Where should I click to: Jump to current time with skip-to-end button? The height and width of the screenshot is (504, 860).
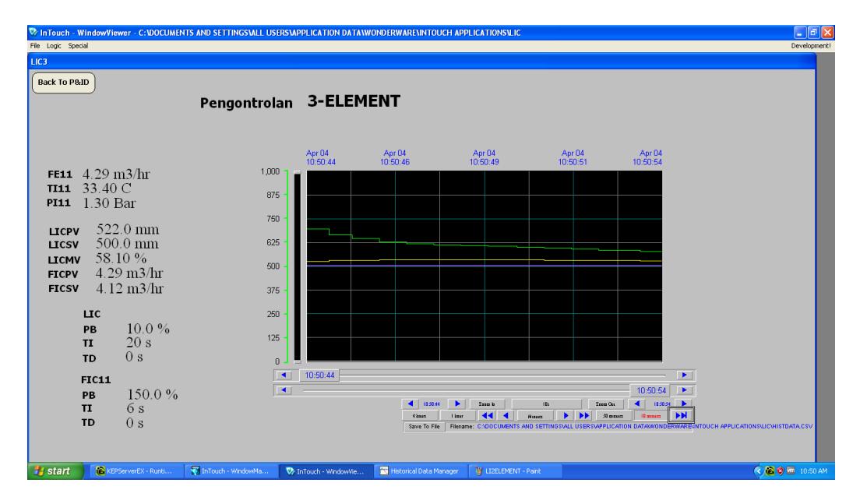pos(681,416)
